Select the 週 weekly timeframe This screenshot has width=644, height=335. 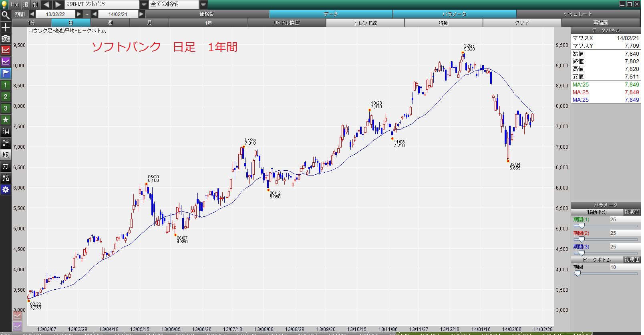(x=110, y=23)
